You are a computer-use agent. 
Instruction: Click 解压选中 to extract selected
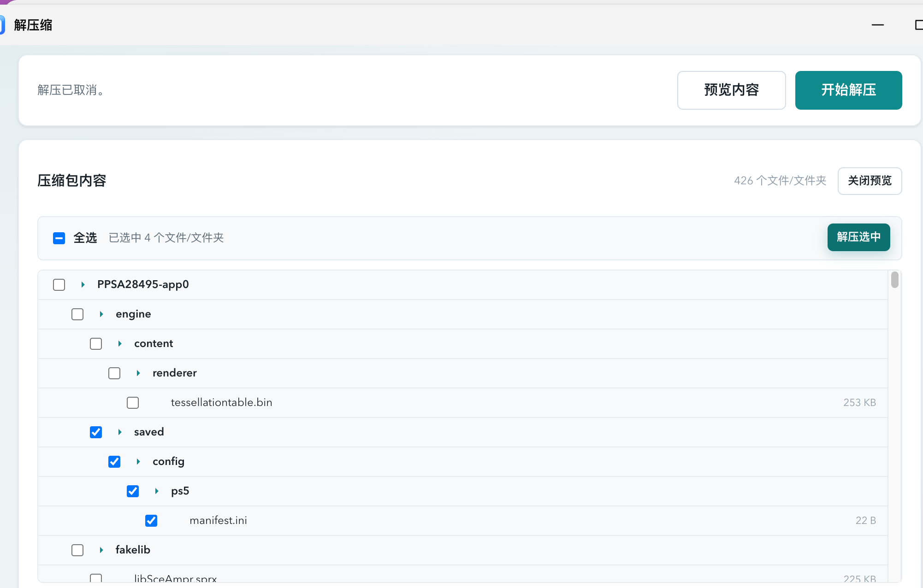click(x=858, y=237)
